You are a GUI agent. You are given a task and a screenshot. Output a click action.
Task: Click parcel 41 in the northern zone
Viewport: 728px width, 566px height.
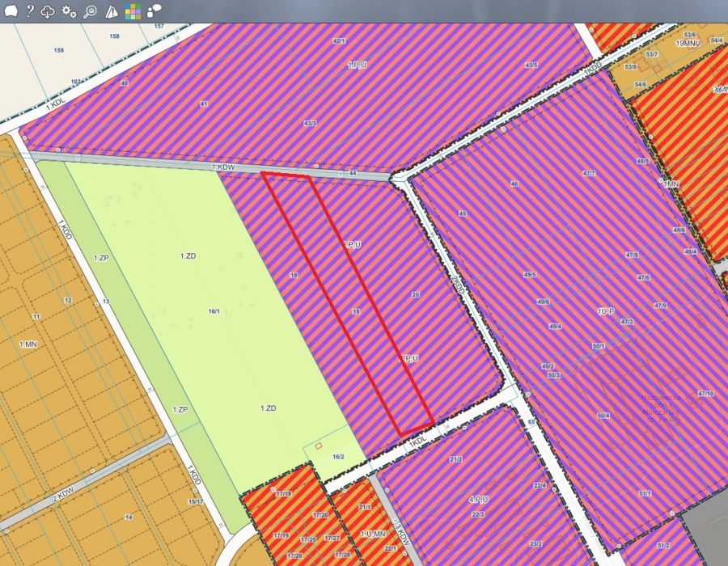click(204, 104)
